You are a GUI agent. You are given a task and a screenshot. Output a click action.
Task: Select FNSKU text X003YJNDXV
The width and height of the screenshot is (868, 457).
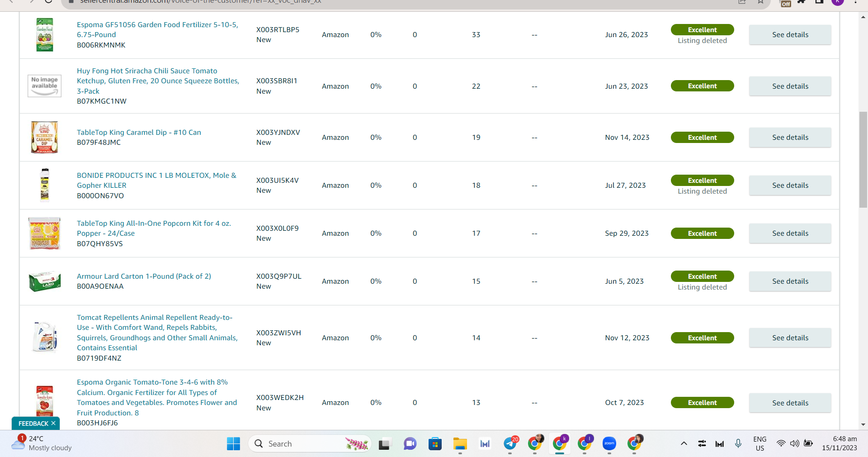click(278, 133)
